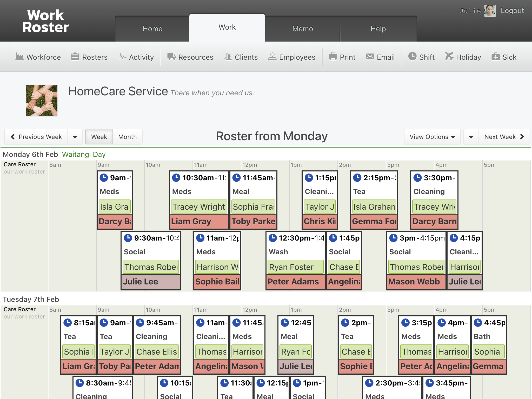The height and width of the screenshot is (399, 532).
Task: Add a Shift via clock icon
Action: pos(412,57)
